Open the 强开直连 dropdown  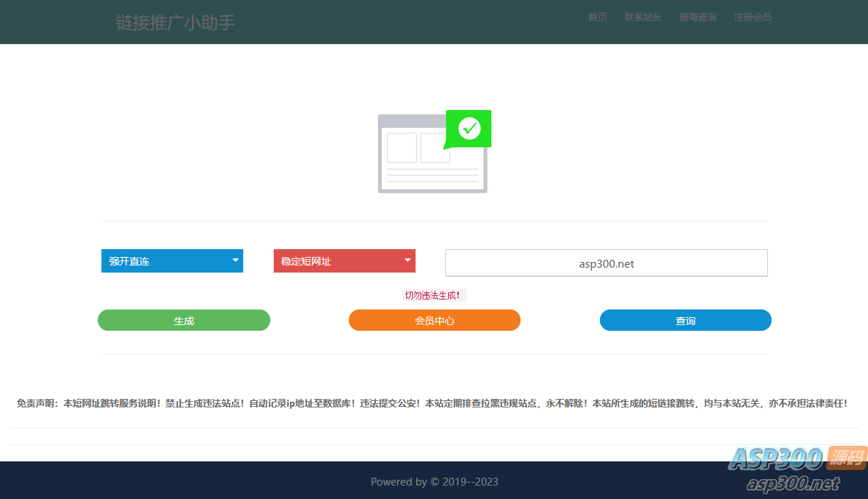[172, 261]
